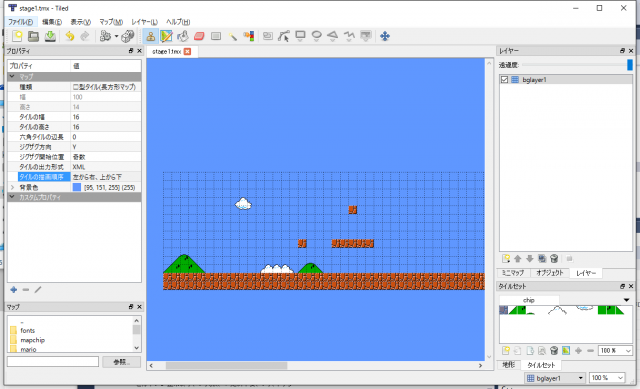Select the Insert Ellipse object tool
This screenshot has height=389, width=640.
coord(316,36)
